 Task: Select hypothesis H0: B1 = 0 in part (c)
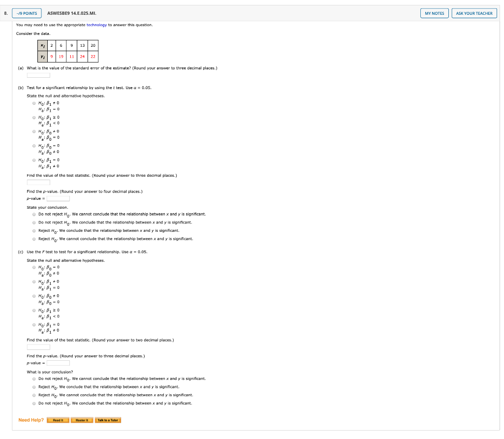pyautogui.click(x=33, y=324)
